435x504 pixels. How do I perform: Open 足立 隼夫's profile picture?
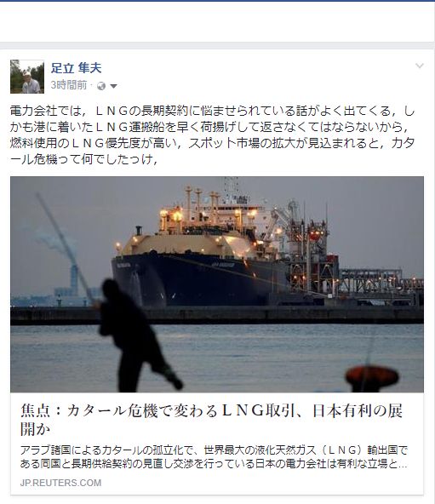[x=27, y=77]
